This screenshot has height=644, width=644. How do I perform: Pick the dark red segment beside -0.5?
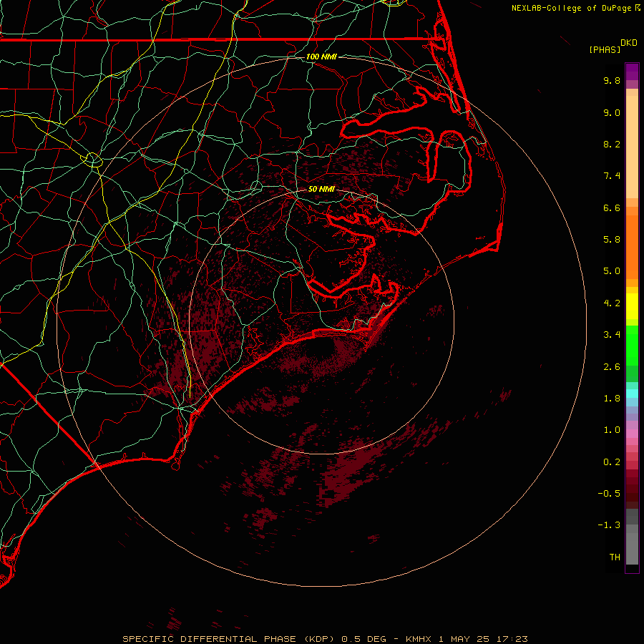(x=632, y=493)
